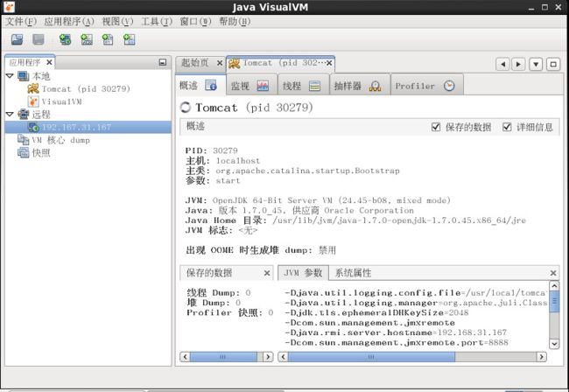Viewport: 569px width, 392px height.
Task: Toggle the 详细信息 checkbox
Action: pos(507,127)
